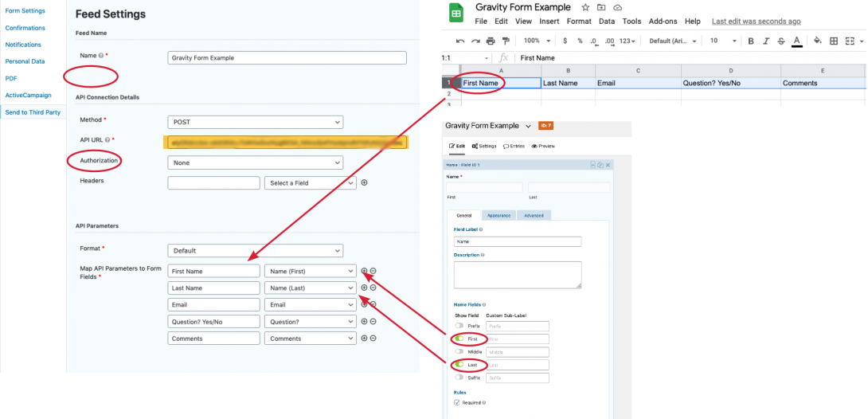Open the Entries tab of the form
Screen dimensions: 868x419
[x=514, y=146]
